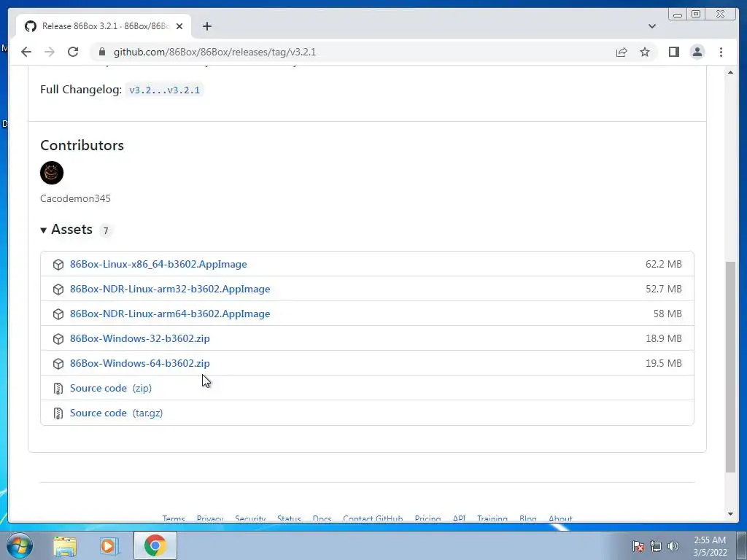Click package icon beside NDR-Linux-arm64 AppImage
The image size is (747, 560).
point(58,314)
